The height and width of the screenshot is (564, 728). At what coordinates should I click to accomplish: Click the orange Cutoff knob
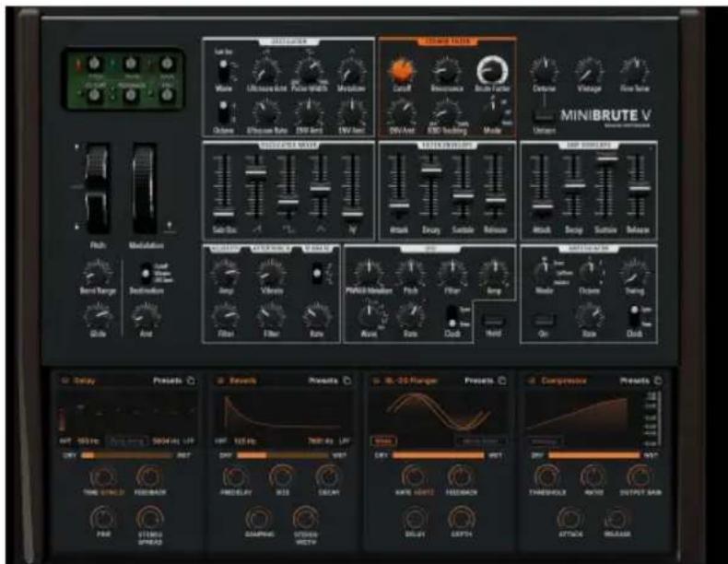click(402, 71)
